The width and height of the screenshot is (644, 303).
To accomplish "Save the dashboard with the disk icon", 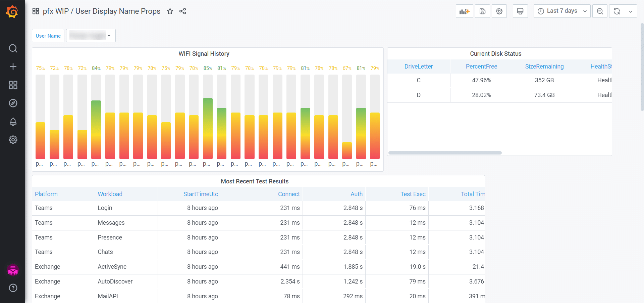I will pos(482,11).
